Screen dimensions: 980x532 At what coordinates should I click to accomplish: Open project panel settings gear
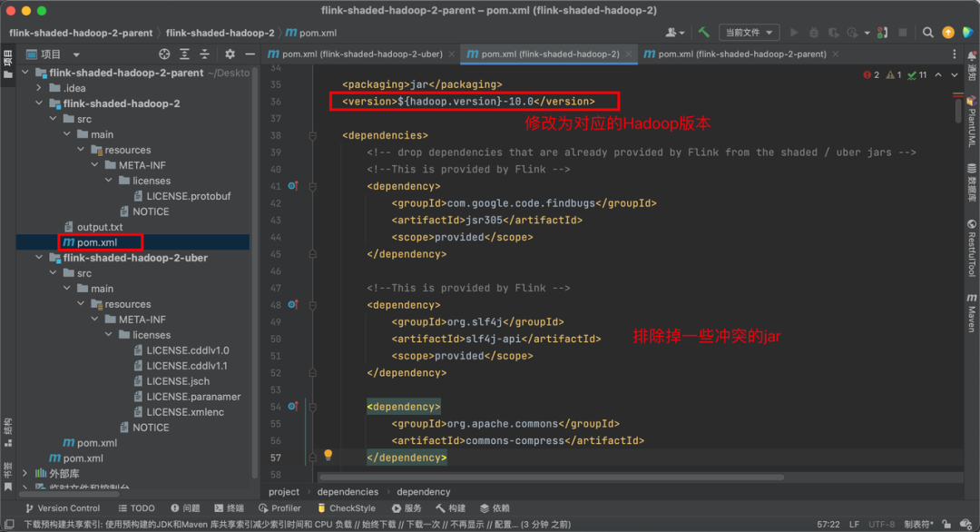[x=230, y=54]
